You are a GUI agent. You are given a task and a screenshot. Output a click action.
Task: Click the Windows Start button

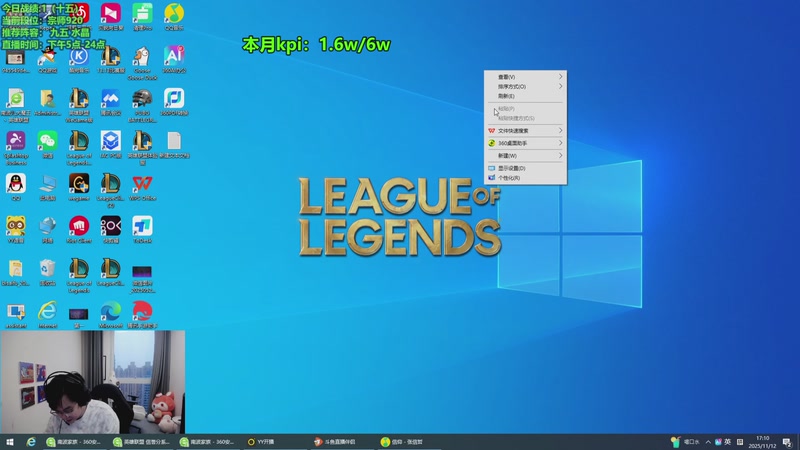pyautogui.click(x=9, y=442)
